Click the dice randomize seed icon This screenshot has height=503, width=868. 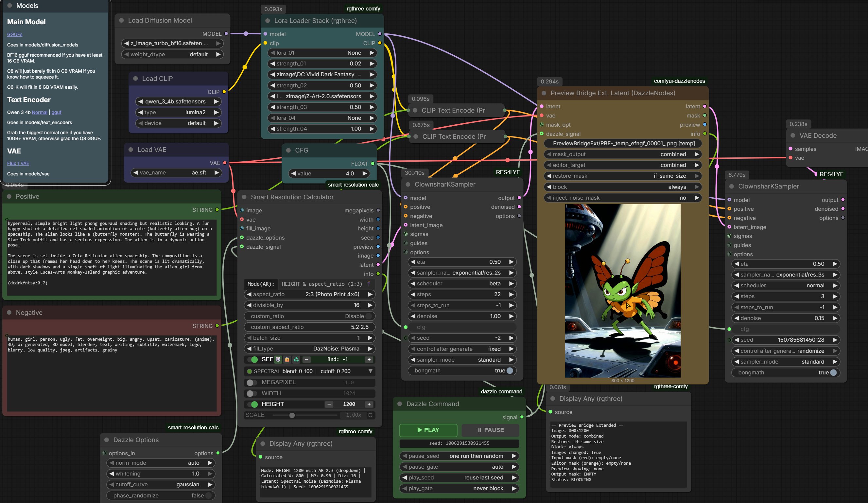click(278, 359)
